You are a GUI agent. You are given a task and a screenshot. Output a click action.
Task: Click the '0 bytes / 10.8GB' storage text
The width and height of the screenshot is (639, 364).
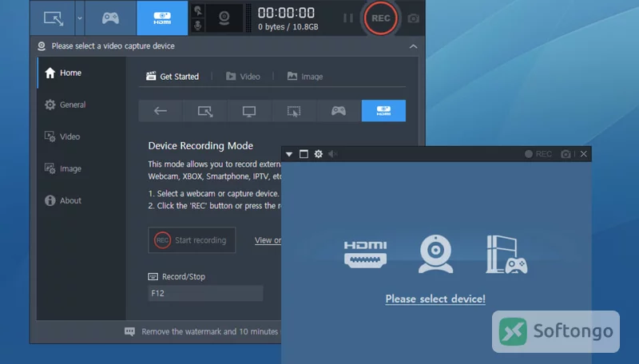click(288, 27)
